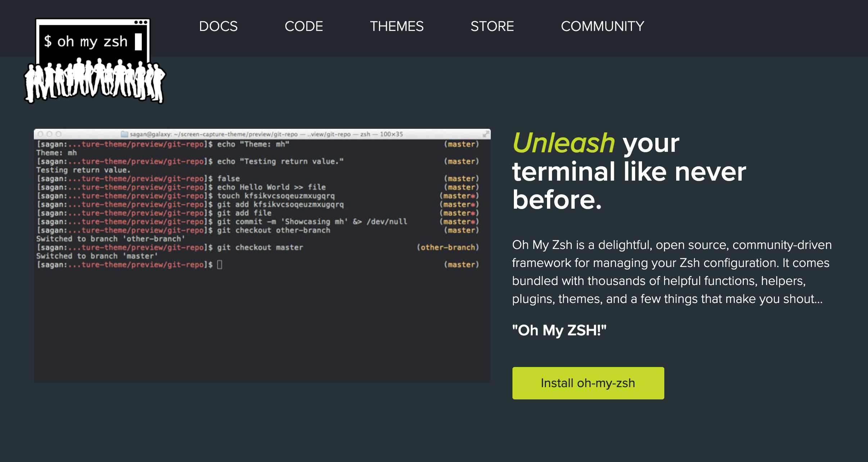Screen dimensions: 868x462
Task: Click the fullscreen arrows icon on terminal title bar
Action: (x=485, y=134)
